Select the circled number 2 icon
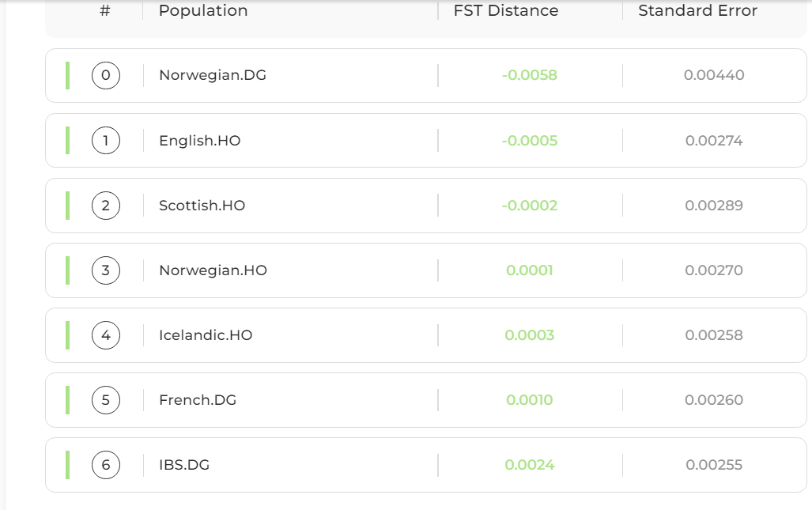Image resolution: width=812 pixels, height=510 pixels. [106, 206]
